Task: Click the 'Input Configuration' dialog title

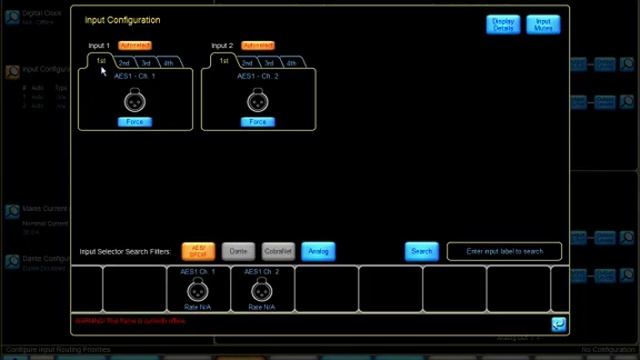Action: pos(122,20)
